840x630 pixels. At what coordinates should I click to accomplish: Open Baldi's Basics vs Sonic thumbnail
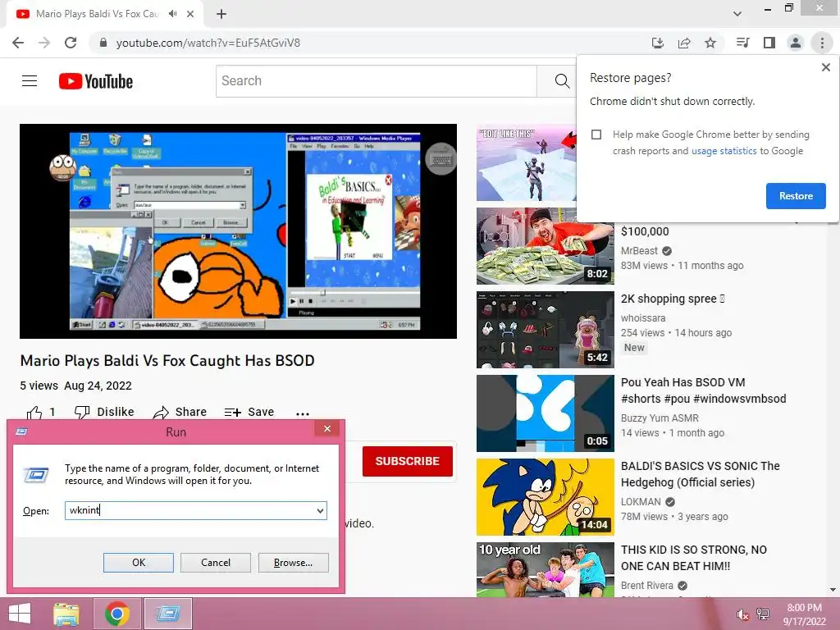pyautogui.click(x=545, y=497)
